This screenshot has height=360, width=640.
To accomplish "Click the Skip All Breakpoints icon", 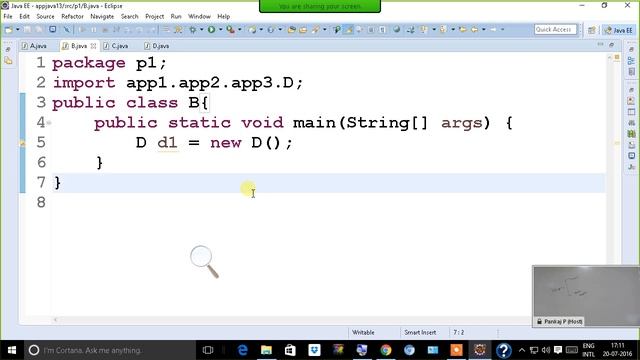I will click(67, 29).
